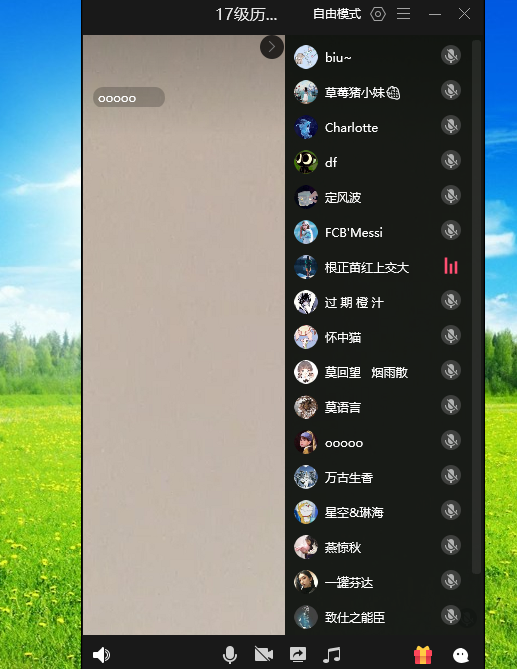Open the chat bubble icon
This screenshot has height=669, width=517.
(460, 655)
